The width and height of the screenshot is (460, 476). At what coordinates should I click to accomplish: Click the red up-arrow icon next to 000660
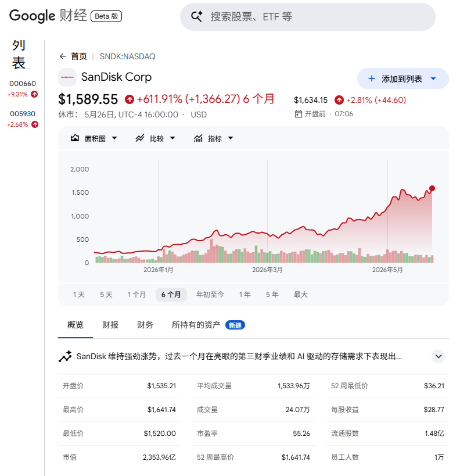click(35, 94)
